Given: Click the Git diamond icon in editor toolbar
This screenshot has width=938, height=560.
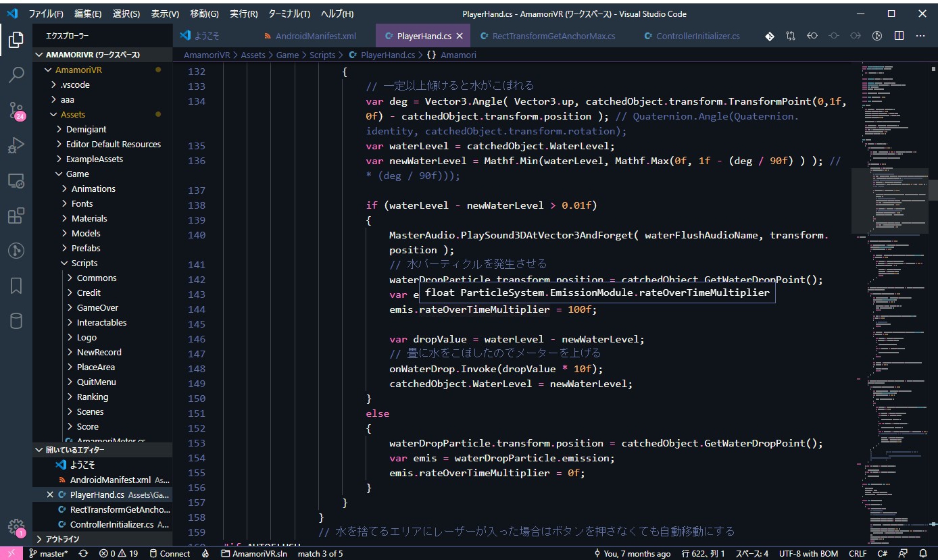Looking at the screenshot, I should click(x=770, y=36).
